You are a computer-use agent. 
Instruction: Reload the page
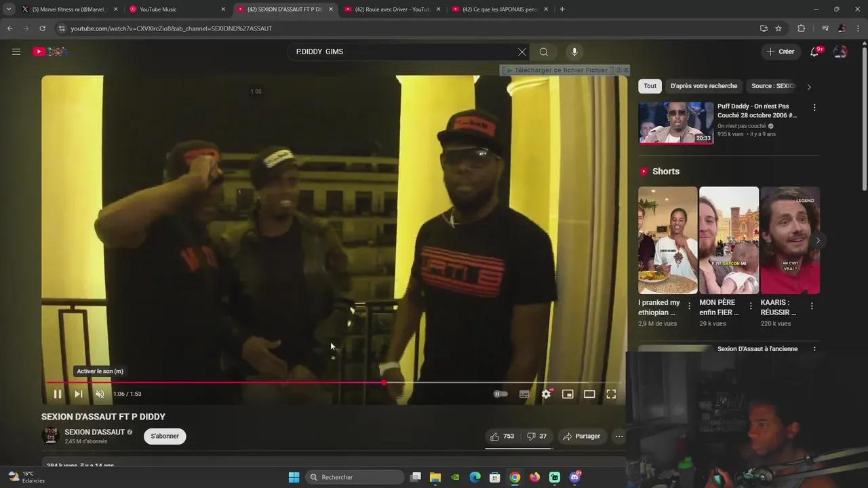pos(42,28)
